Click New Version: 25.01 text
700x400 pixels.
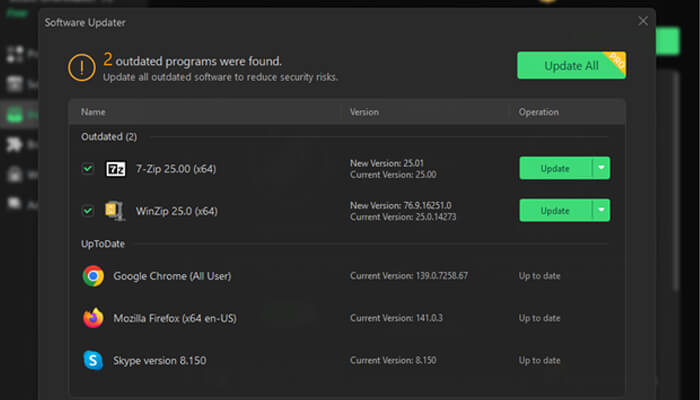pyautogui.click(x=387, y=163)
